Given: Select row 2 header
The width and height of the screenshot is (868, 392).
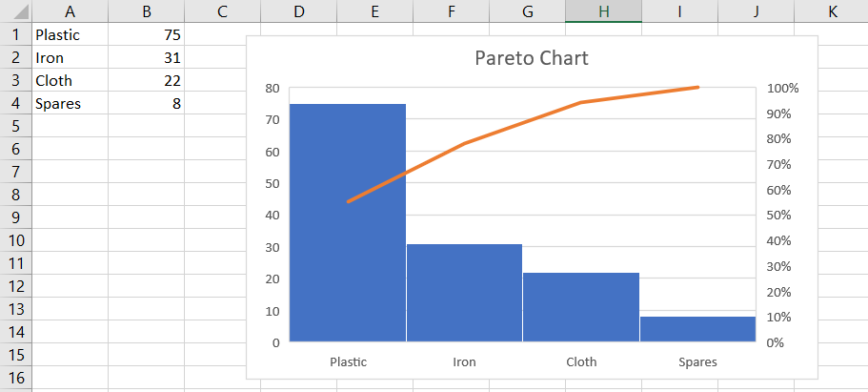Looking at the screenshot, I should [x=16, y=57].
